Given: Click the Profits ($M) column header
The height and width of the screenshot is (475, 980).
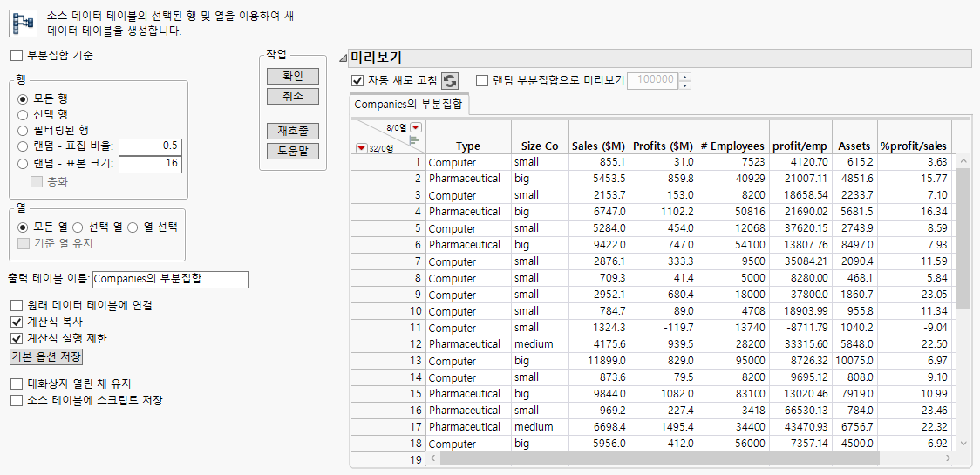Looking at the screenshot, I should click(663, 146).
